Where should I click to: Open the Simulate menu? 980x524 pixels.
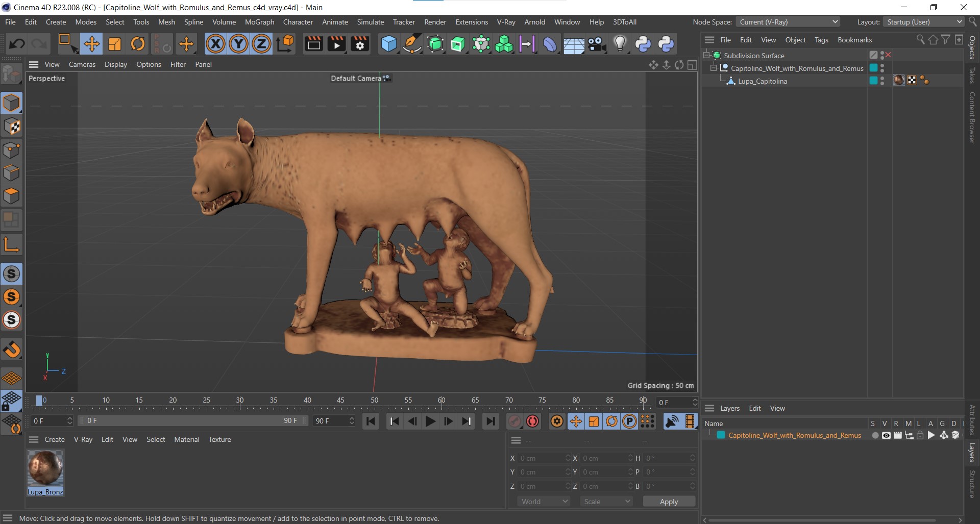click(x=371, y=22)
